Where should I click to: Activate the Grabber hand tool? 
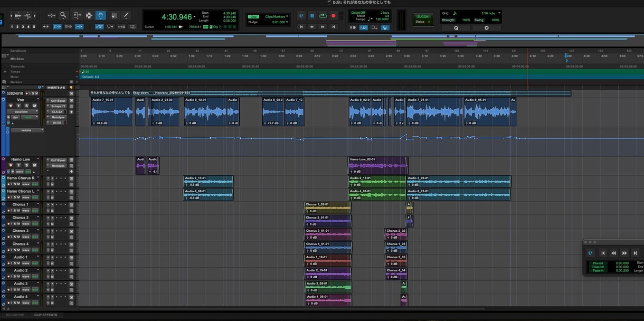pyautogui.click(x=100, y=15)
